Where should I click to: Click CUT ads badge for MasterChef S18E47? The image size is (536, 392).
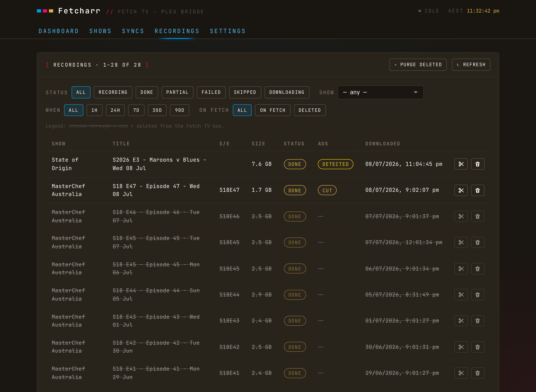point(327,190)
